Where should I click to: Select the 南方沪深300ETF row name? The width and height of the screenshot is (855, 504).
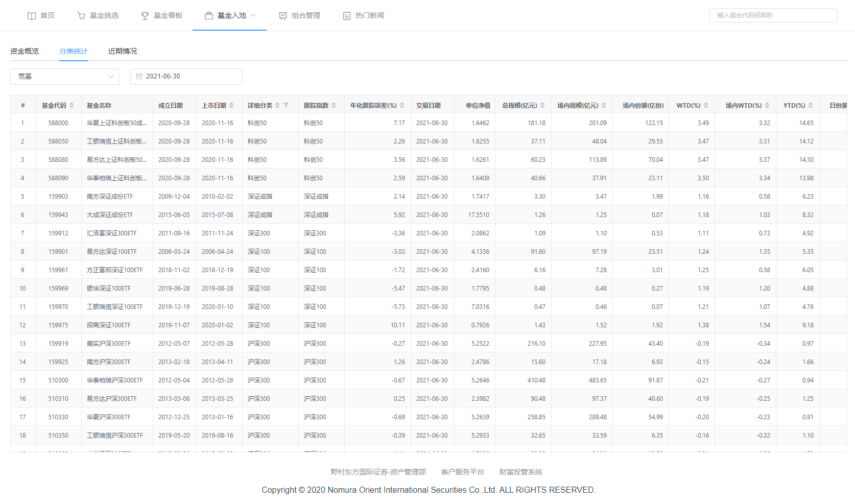point(109,362)
